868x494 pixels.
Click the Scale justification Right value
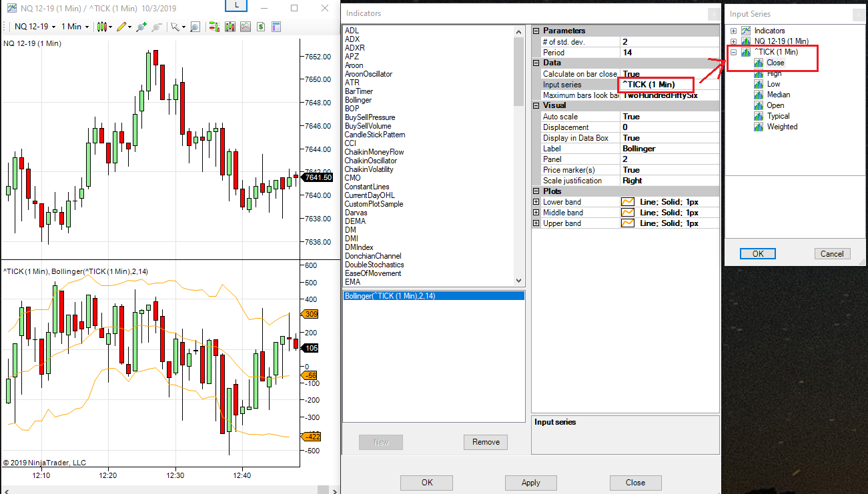[669, 181]
